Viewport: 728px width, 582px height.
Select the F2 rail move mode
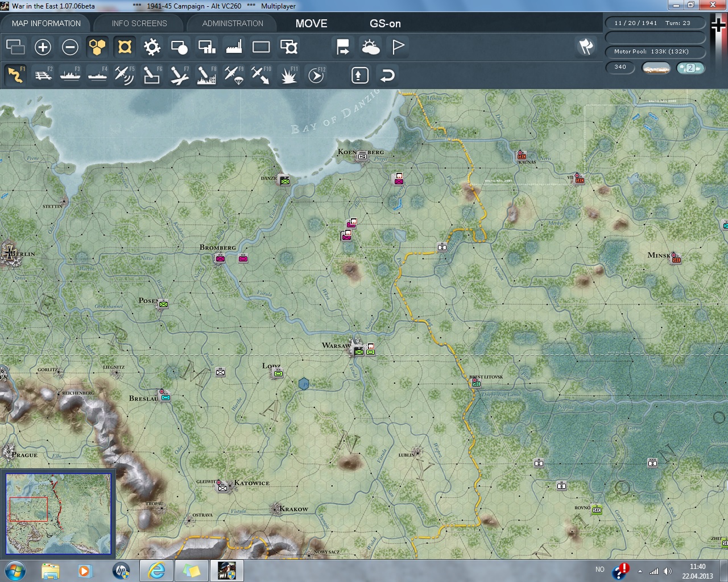(43, 75)
